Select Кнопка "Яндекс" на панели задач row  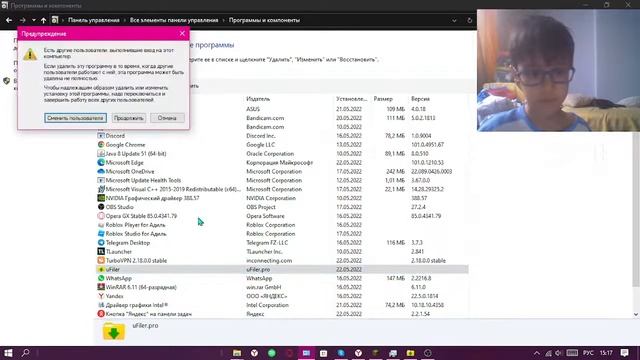(x=282, y=314)
